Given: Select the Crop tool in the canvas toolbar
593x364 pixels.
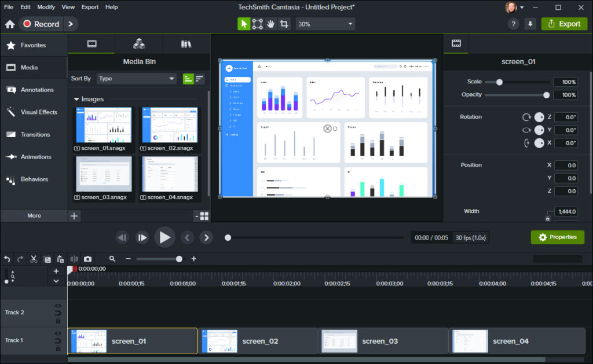Looking at the screenshot, I should 284,24.
